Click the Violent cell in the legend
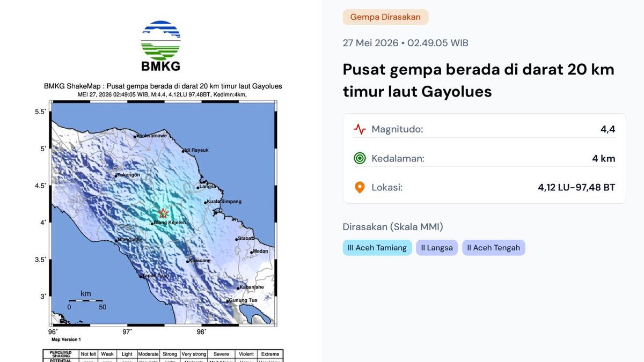 click(x=246, y=354)
